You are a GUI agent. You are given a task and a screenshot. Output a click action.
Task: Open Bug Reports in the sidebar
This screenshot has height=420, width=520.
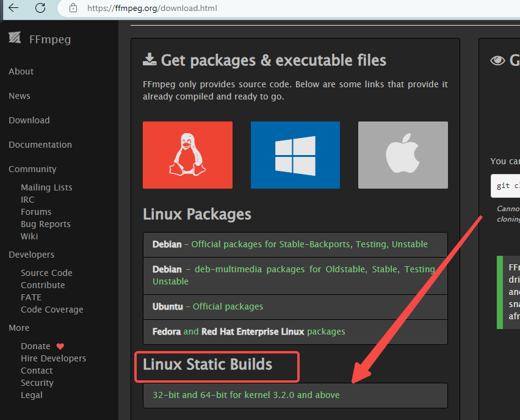pos(45,224)
